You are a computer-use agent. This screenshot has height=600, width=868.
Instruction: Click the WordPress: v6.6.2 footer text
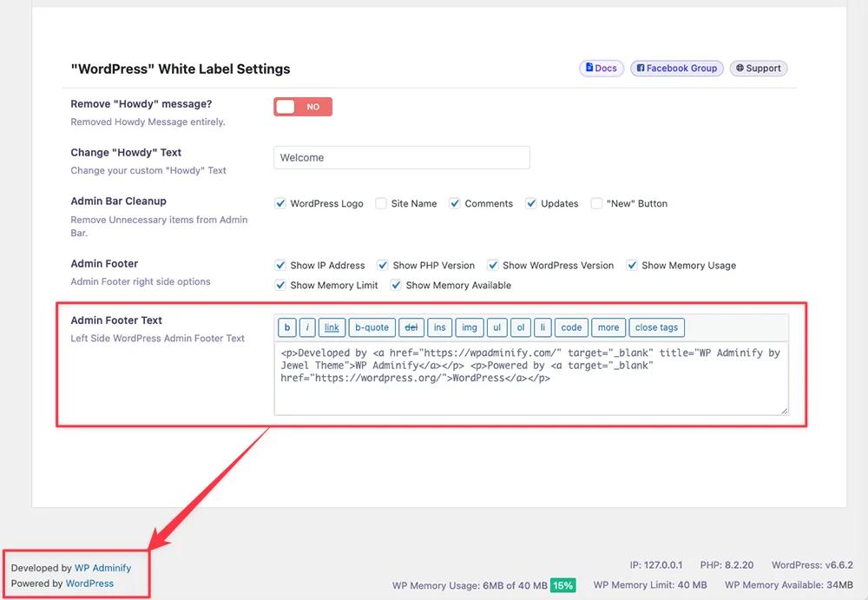(812, 565)
